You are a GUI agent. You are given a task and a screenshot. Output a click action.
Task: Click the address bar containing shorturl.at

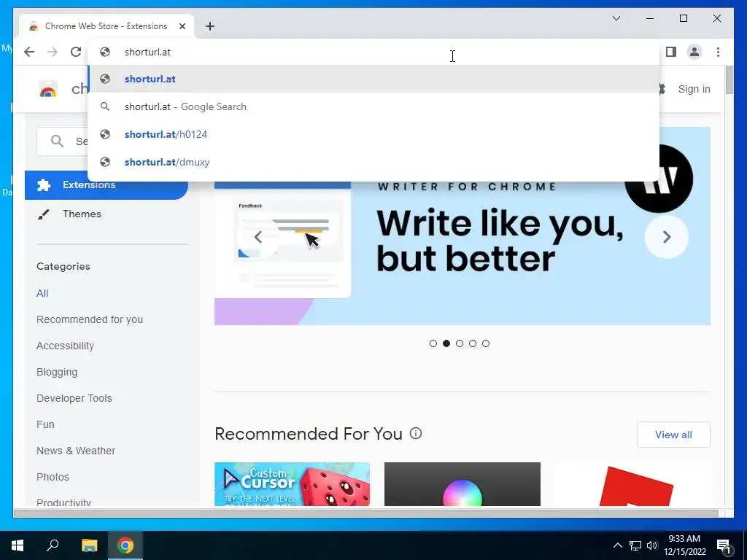(373, 52)
